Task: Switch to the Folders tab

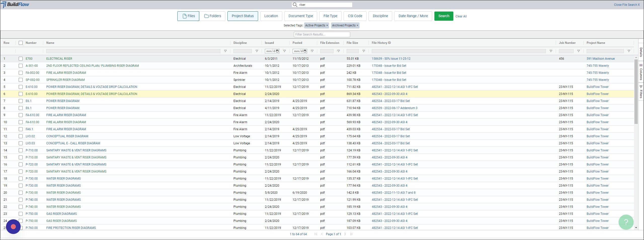Action: click(213, 16)
